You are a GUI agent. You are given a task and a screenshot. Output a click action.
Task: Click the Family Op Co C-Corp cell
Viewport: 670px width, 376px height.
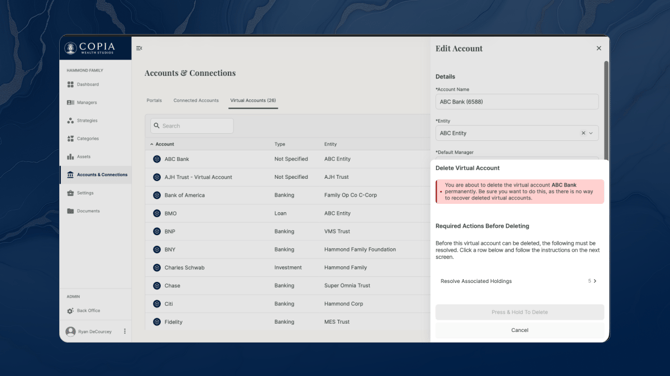(350, 195)
